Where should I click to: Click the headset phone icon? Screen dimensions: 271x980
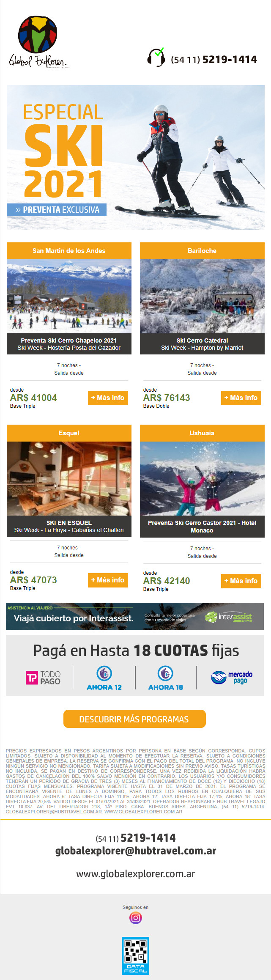click(156, 58)
